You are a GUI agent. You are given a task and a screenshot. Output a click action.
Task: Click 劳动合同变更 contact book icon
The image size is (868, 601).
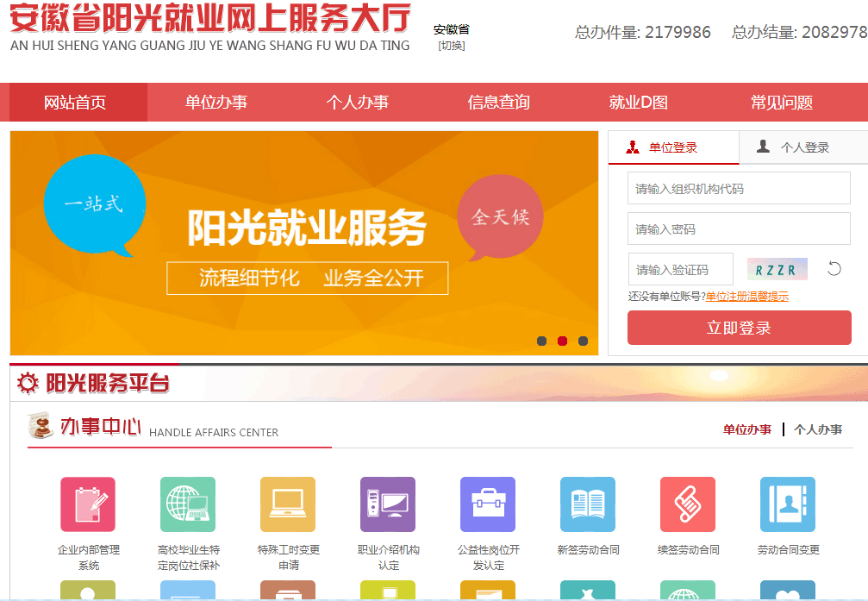pos(787,504)
